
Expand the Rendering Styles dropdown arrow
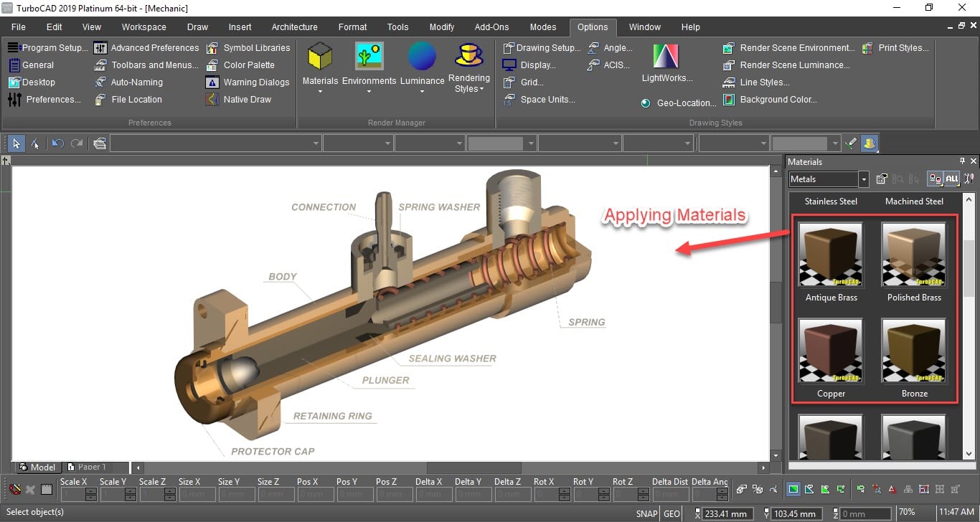pyautogui.click(x=482, y=89)
